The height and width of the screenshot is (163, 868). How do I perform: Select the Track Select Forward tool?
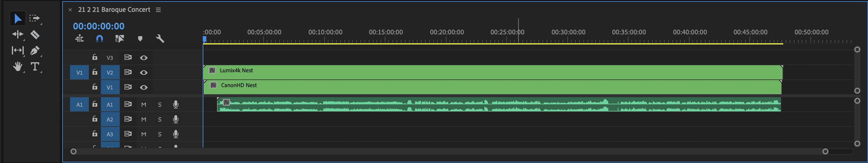34,18
